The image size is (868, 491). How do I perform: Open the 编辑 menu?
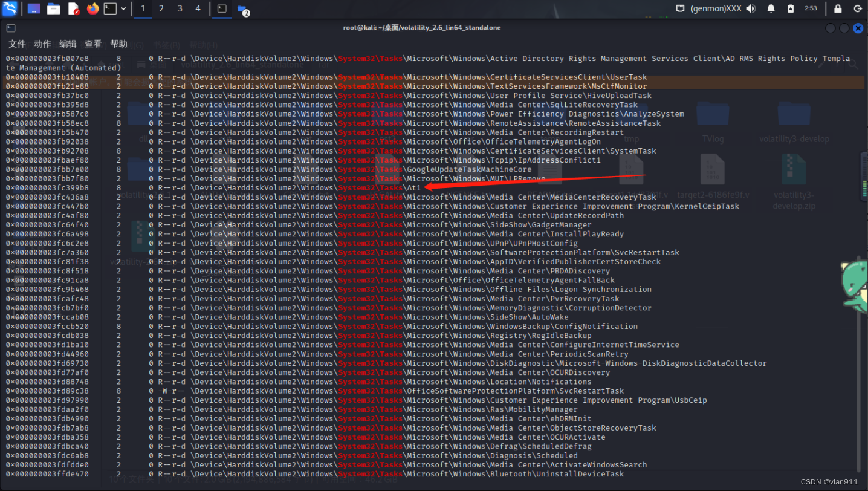pos(68,44)
